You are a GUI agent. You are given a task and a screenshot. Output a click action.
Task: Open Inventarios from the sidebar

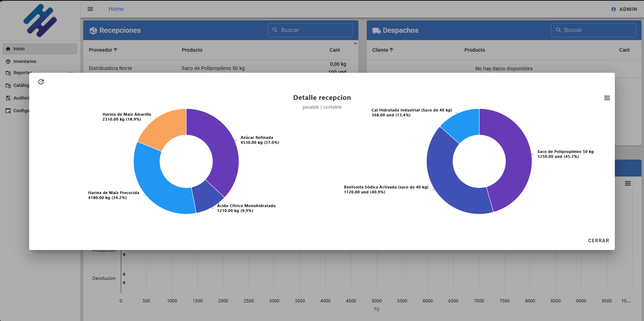[x=25, y=62]
